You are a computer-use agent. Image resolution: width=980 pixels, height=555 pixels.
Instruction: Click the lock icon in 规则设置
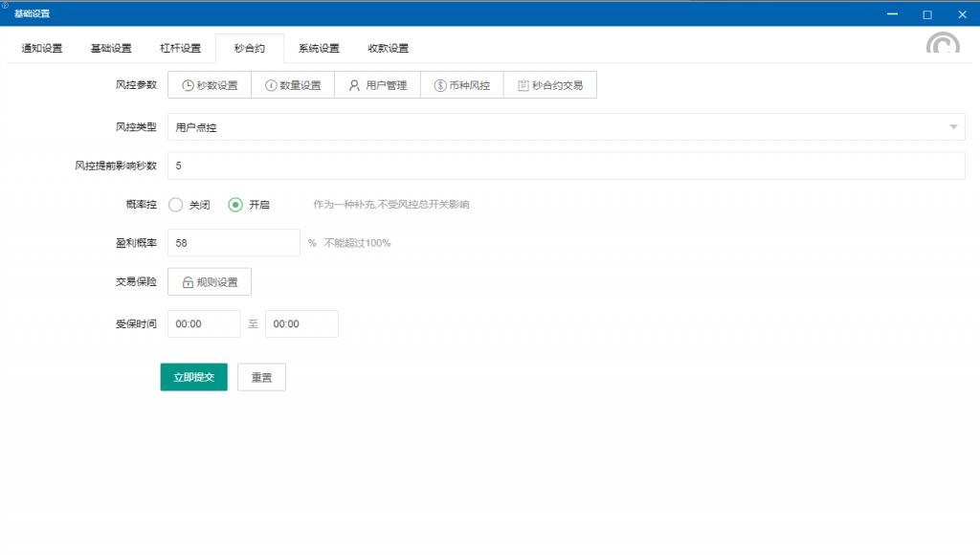188,282
